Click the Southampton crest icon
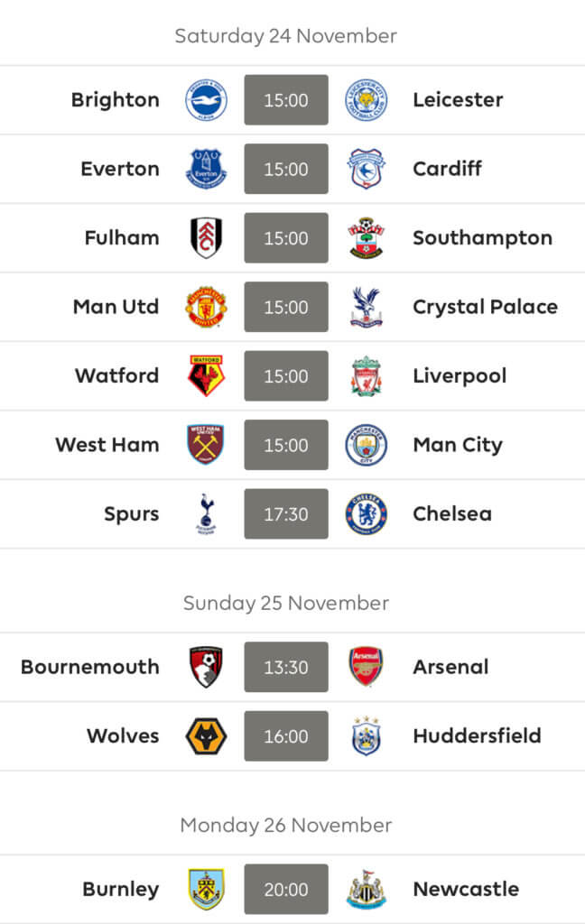Screen dimensions: 585x924 click(367, 237)
